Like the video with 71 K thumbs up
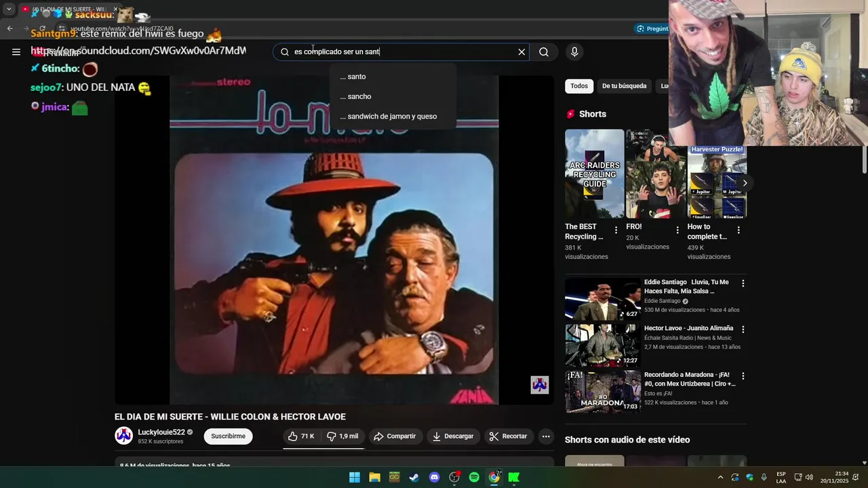 tap(301, 436)
